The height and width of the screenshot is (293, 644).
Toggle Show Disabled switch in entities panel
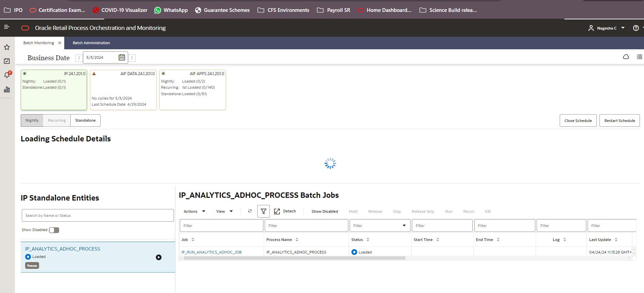pos(54,230)
